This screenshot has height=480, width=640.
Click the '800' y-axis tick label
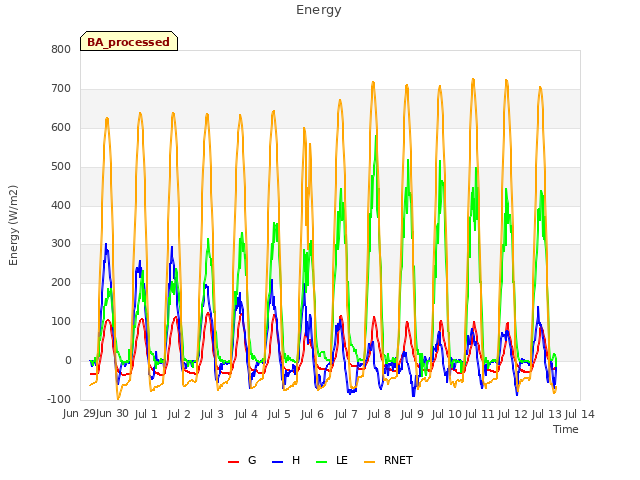pos(61,49)
